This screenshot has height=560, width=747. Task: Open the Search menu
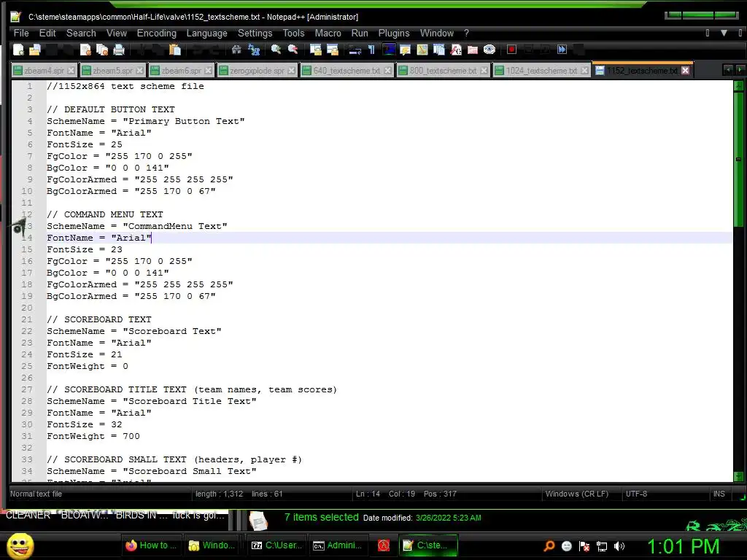tap(81, 33)
